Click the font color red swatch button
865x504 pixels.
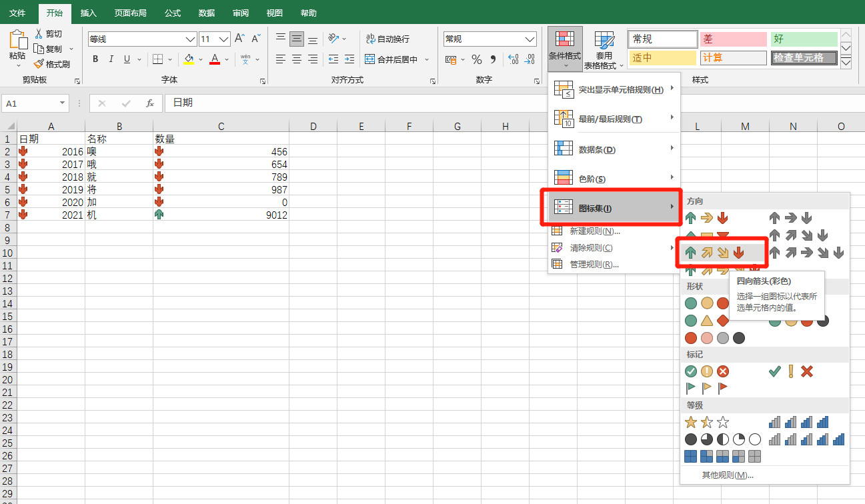pyautogui.click(x=215, y=59)
